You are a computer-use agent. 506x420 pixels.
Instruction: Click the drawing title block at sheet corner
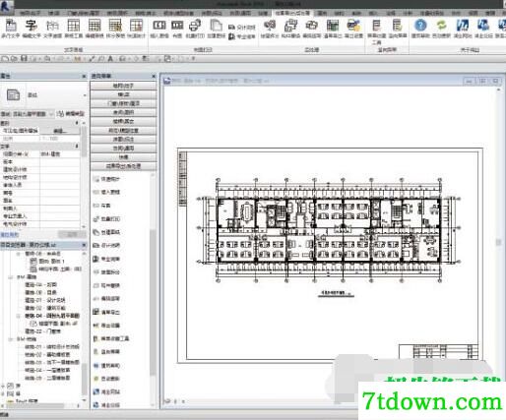click(438, 351)
